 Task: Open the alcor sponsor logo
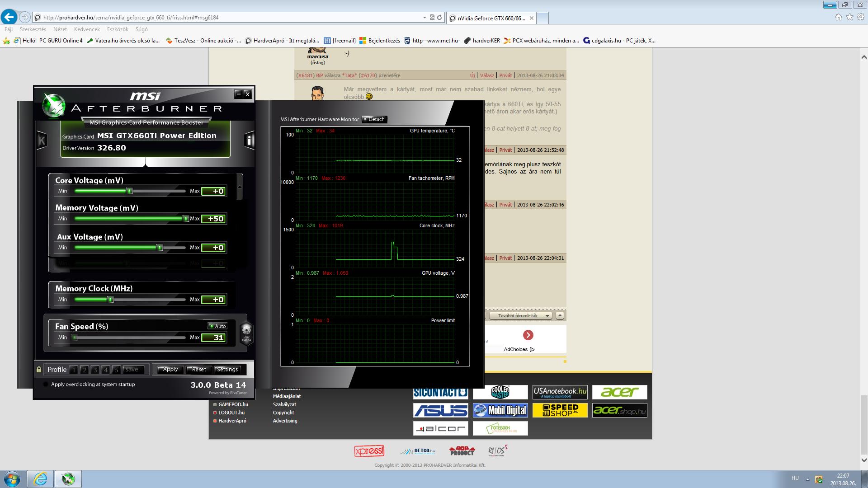coord(440,428)
